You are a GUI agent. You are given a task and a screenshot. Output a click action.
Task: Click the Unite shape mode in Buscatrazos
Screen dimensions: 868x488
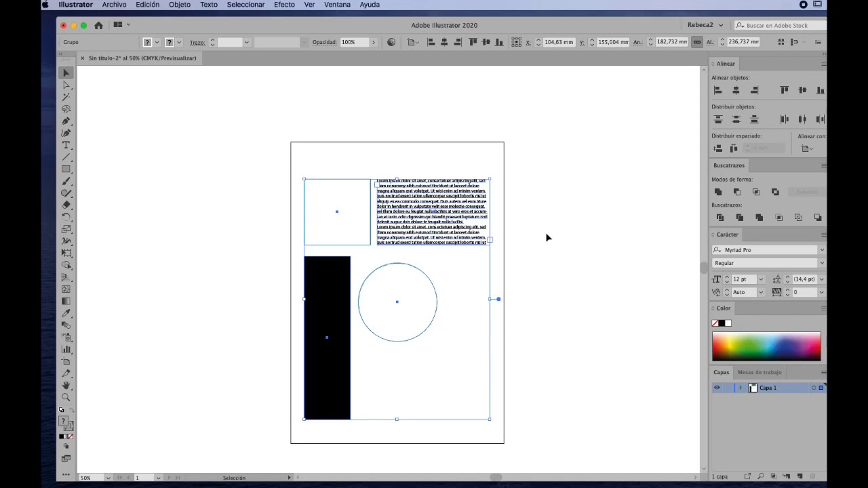point(718,192)
